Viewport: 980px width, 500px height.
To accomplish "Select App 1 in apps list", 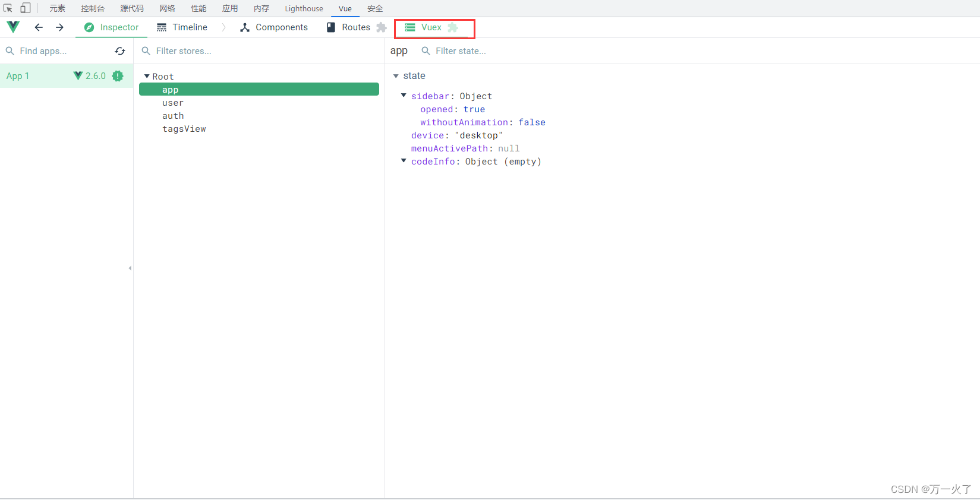I will click(67, 76).
